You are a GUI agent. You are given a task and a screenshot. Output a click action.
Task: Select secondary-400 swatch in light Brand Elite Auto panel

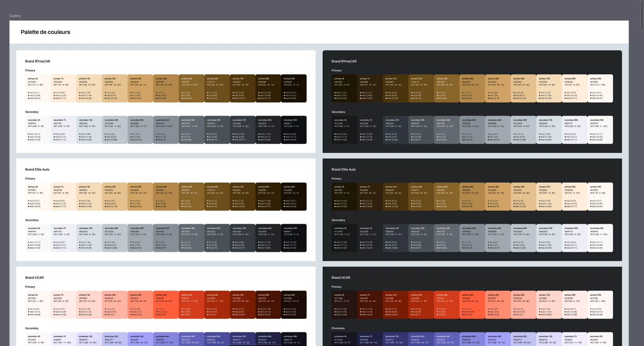pos(166,238)
